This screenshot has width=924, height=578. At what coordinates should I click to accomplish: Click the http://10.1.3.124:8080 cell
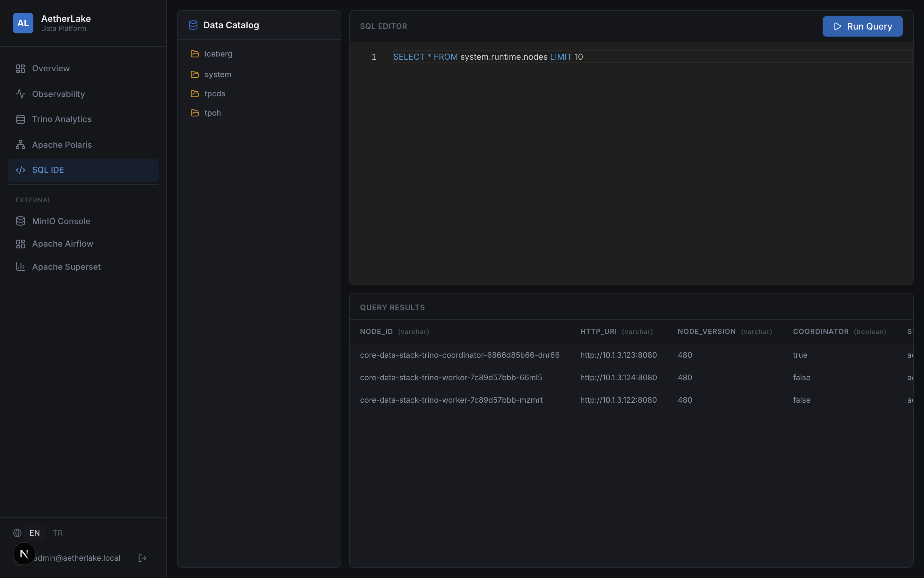click(619, 378)
